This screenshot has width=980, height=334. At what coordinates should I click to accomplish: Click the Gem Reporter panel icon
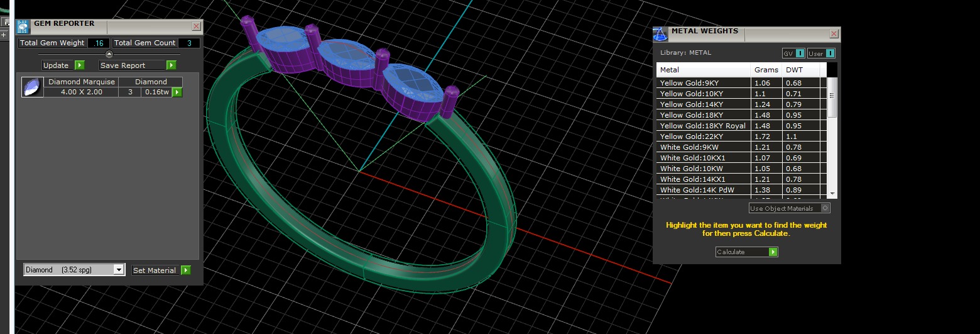point(23,26)
